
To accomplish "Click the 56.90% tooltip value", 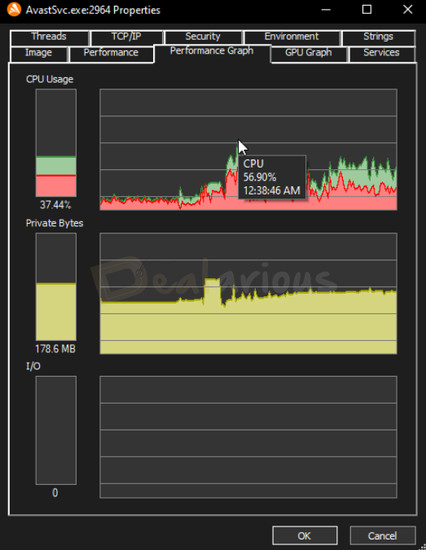I will click(x=260, y=177).
